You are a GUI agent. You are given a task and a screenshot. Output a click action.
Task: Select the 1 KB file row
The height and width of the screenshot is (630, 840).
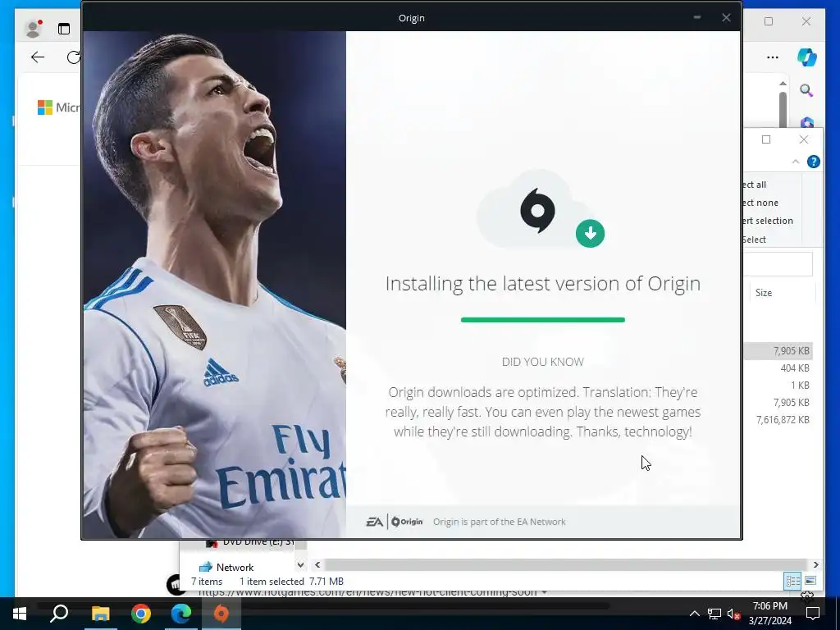pos(778,386)
